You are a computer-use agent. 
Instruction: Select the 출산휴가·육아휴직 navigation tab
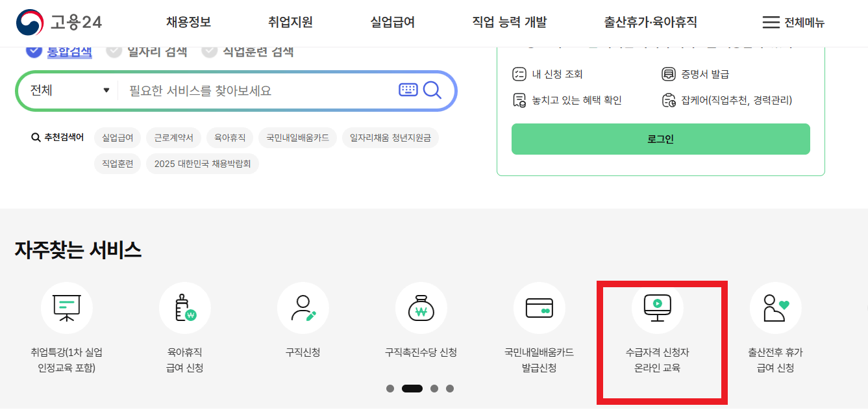tap(649, 21)
